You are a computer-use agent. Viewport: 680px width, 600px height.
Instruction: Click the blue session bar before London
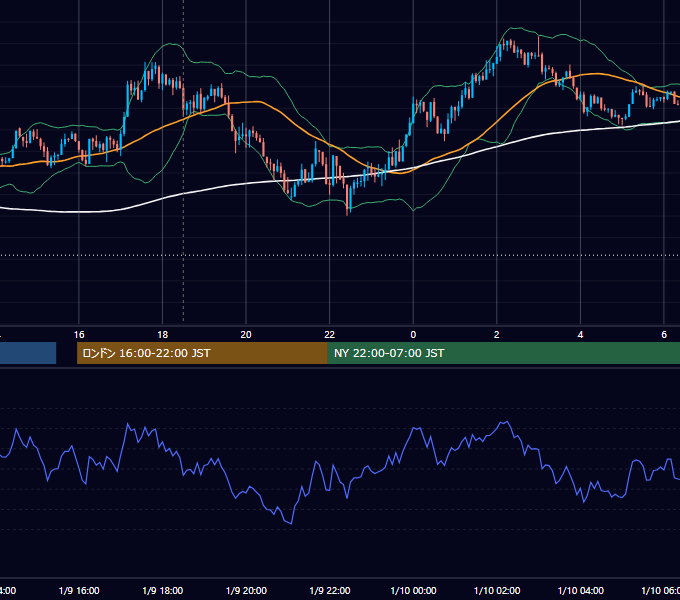click(28, 353)
